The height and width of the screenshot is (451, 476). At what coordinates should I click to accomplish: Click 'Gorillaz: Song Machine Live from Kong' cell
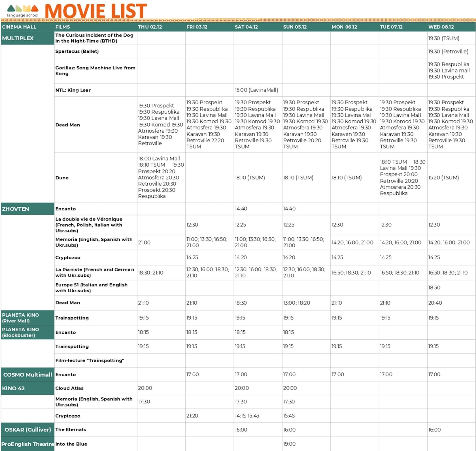pyautogui.click(x=95, y=71)
